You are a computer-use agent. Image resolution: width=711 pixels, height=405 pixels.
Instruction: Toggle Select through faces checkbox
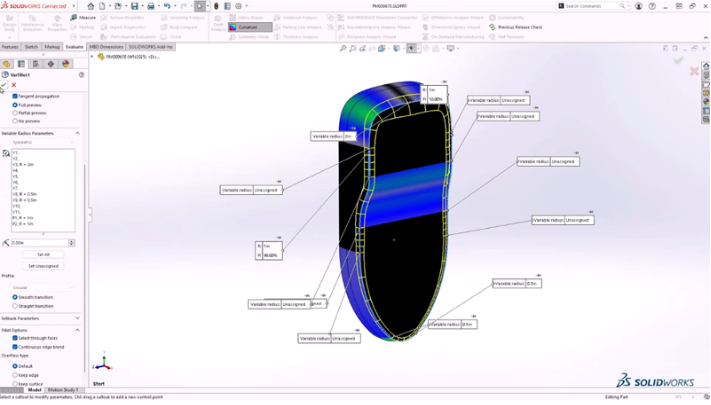(x=15, y=338)
